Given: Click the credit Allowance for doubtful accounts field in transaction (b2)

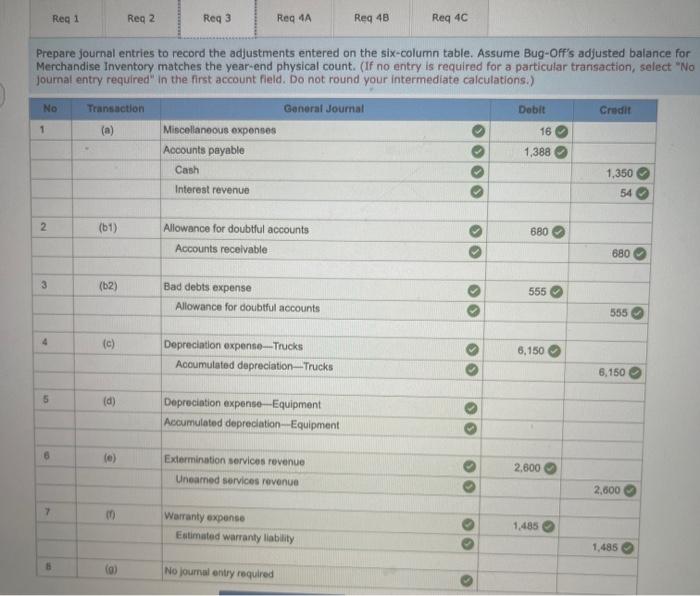Looking at the screenshot, I should point(322,308).
